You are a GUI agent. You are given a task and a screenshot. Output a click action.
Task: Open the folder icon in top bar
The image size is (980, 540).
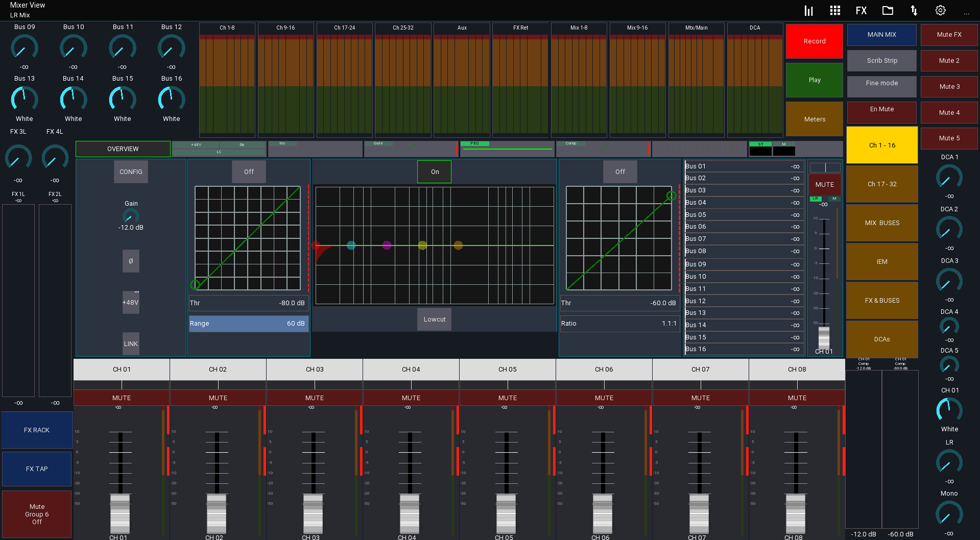point(888,11)
